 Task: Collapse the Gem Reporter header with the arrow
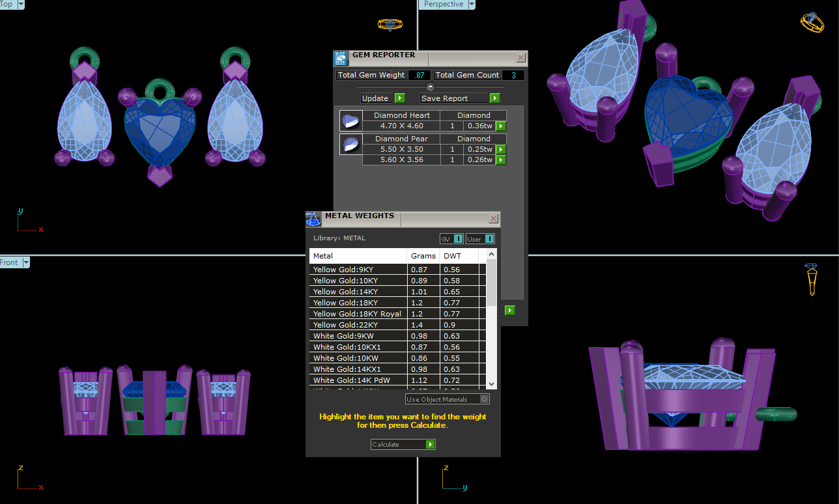pyautogui.click(x=430, y=87)
